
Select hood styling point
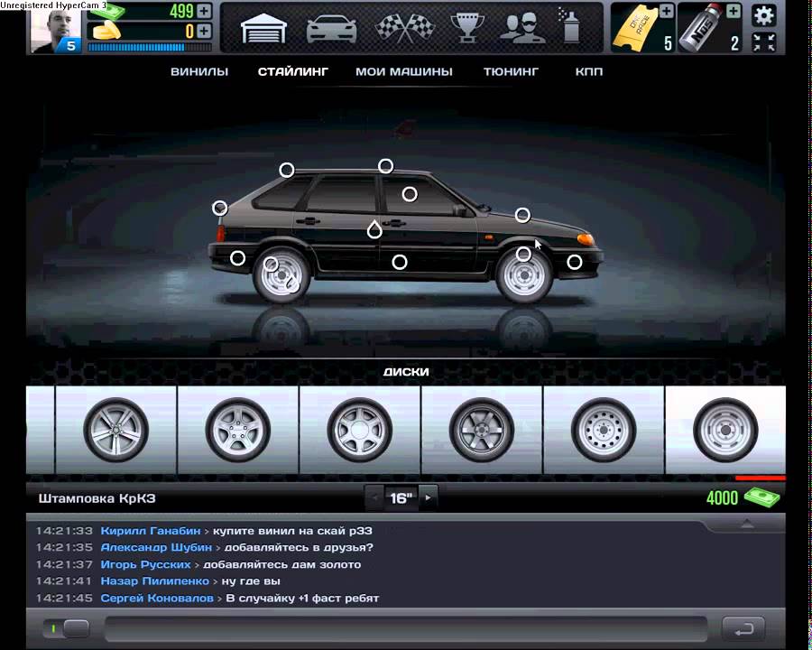click(522, 215)
